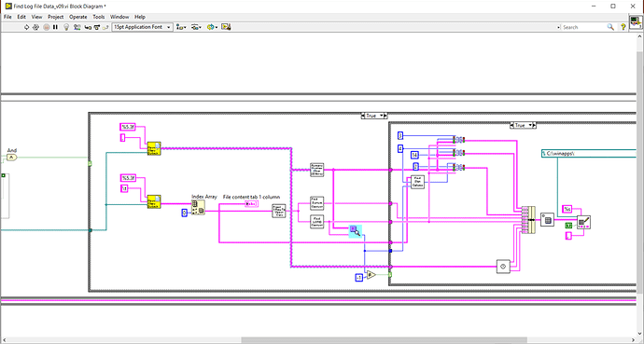Open the Distribute Objects dropdown
This screenshot has height=344, width=644.
pyautogui.click(x=196, y=27)
